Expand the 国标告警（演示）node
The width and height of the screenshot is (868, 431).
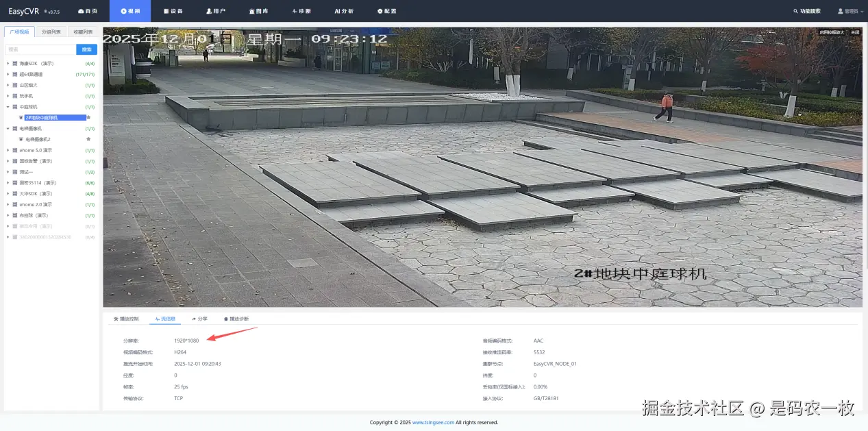coord(8,161)
